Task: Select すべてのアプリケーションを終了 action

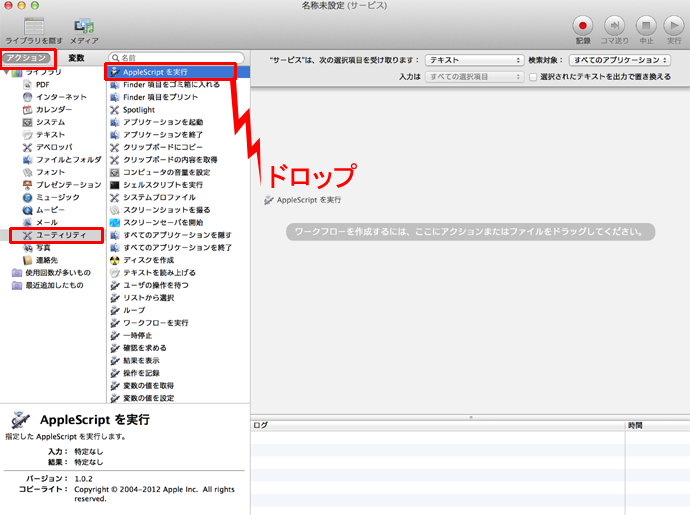Action: coord(178,247)
